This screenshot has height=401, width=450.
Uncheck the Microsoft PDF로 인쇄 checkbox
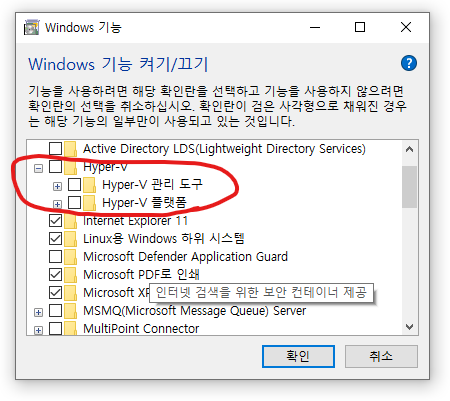pyautogui.click(x=55, y=274)
